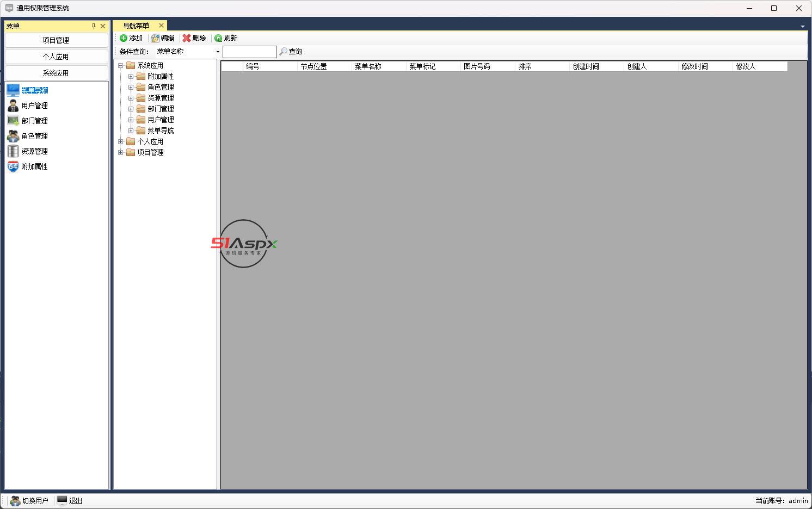This screenshot has height=509, width=812.
Task: Click the green 刷新 refresh icon
Action: point(218,38)
